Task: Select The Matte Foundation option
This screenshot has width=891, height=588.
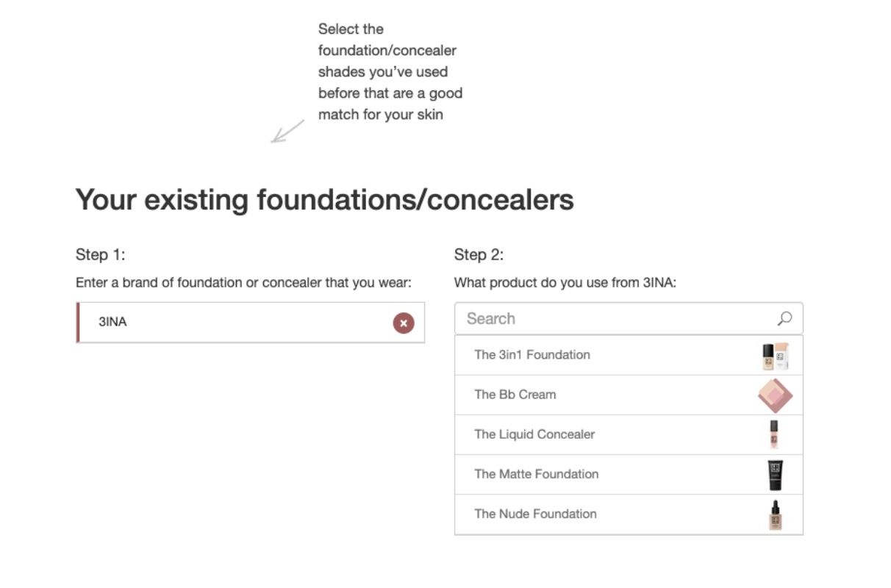Action: (x=629, y=474)
